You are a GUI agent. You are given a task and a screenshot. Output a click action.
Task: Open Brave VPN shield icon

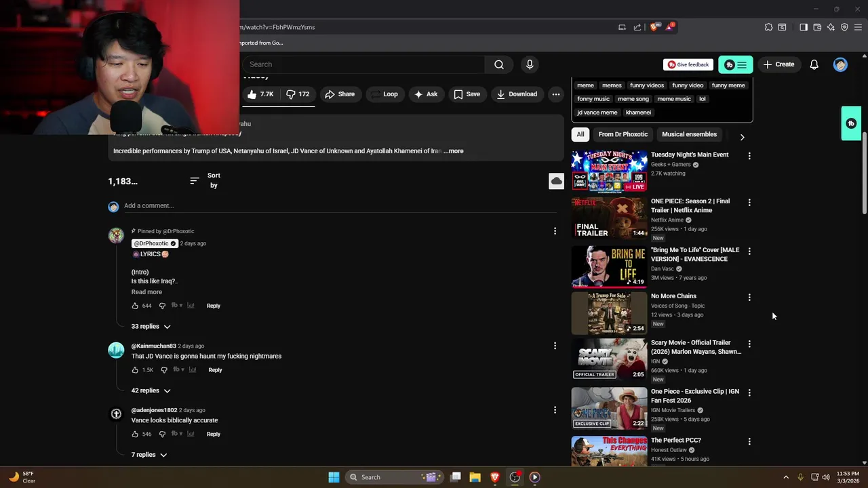point(844,27)
